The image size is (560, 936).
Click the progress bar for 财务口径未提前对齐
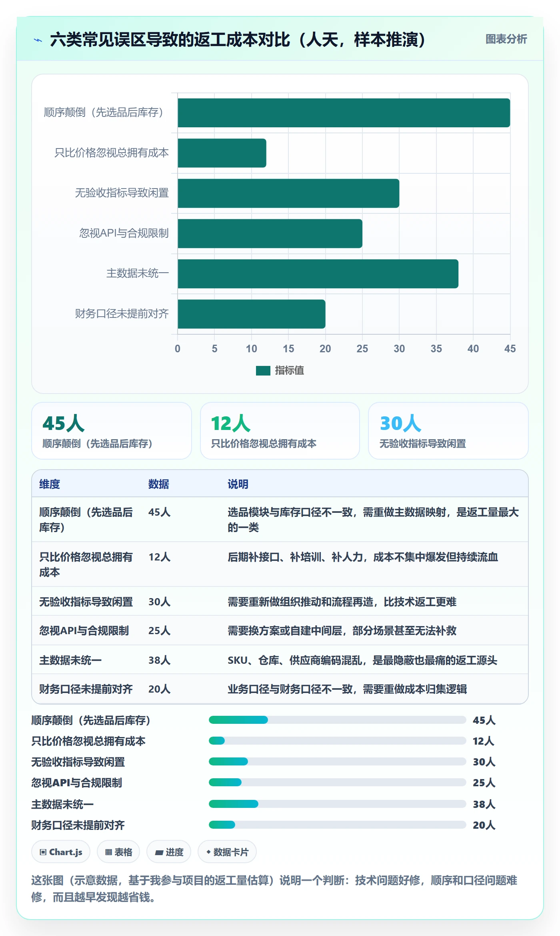click(x=337, y=825)
